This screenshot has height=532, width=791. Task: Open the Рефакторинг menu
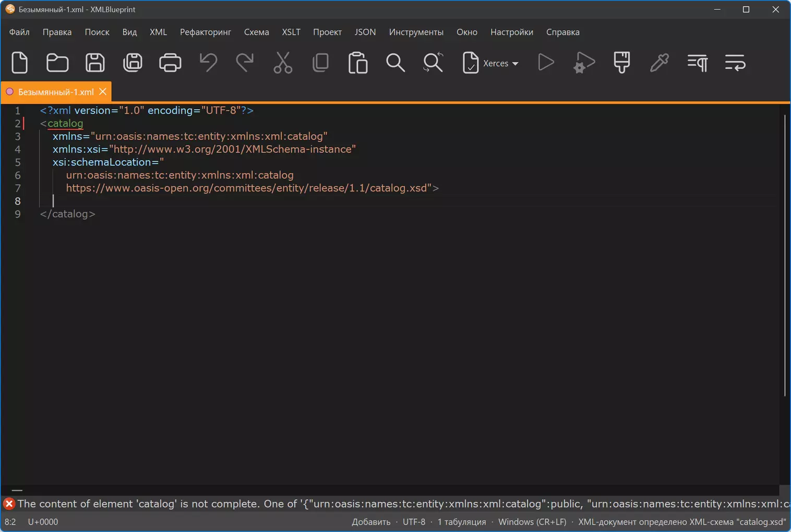[x=206, y=32]
